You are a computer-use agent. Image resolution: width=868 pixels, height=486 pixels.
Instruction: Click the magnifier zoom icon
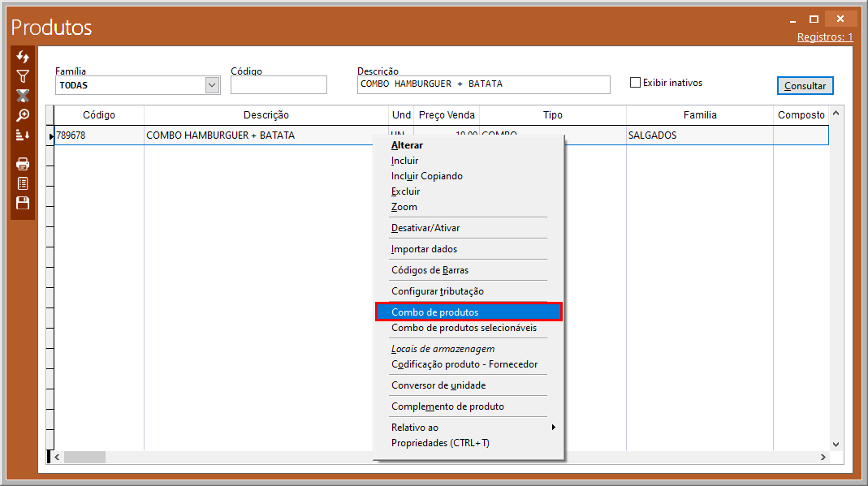pos(23,115)
